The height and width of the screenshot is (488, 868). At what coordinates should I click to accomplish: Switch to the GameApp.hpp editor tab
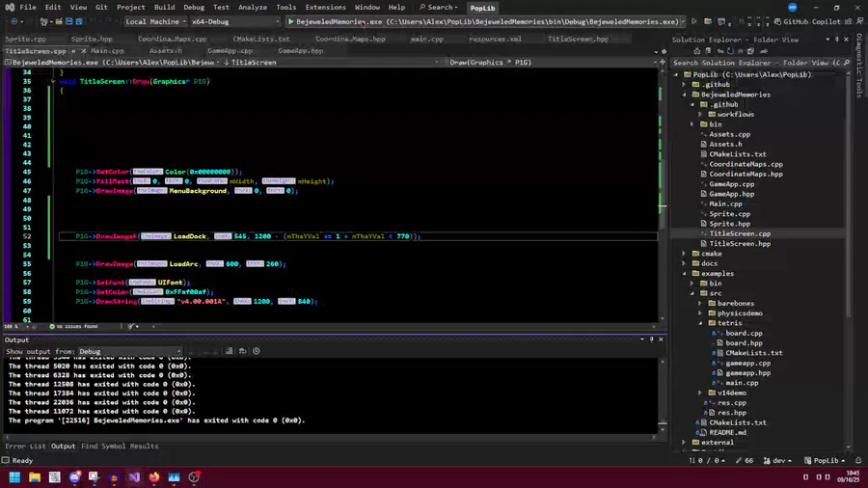tap(301, 51)
